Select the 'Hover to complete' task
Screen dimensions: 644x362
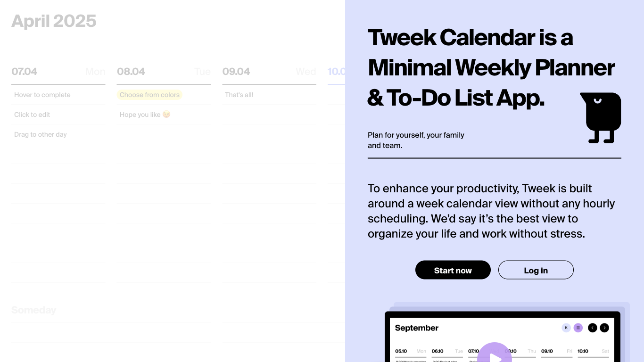click(58, 95)
